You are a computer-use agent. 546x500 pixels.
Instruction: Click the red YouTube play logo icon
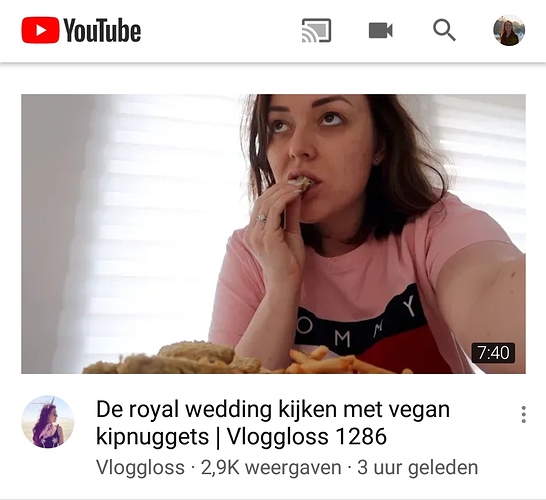pos(40,30)
